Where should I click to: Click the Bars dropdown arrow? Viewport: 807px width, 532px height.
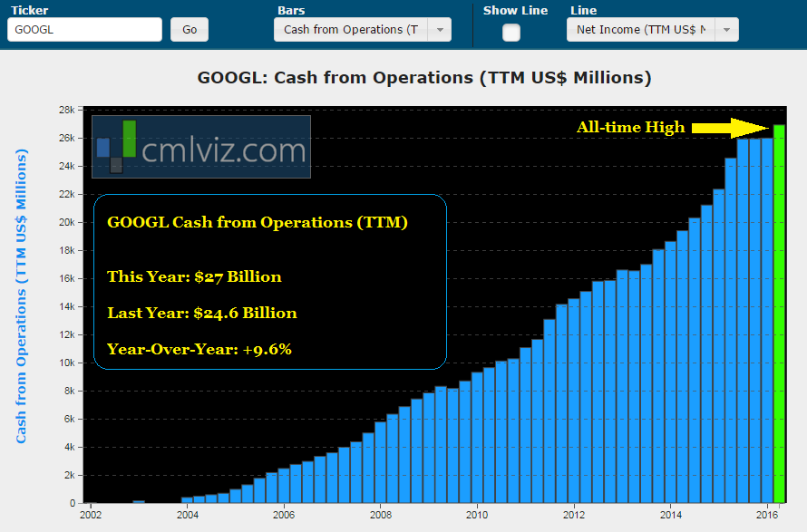[x=440, y=30]
